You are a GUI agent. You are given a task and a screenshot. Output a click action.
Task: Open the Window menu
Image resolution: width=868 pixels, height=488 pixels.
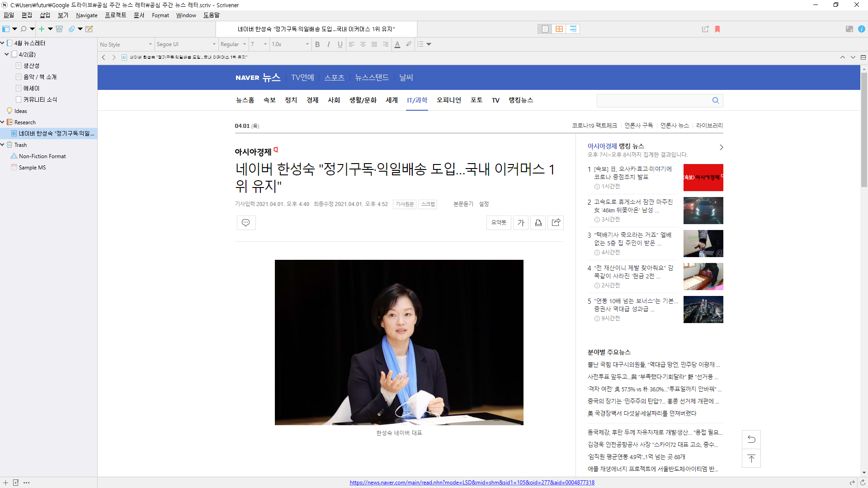(186, 15)
